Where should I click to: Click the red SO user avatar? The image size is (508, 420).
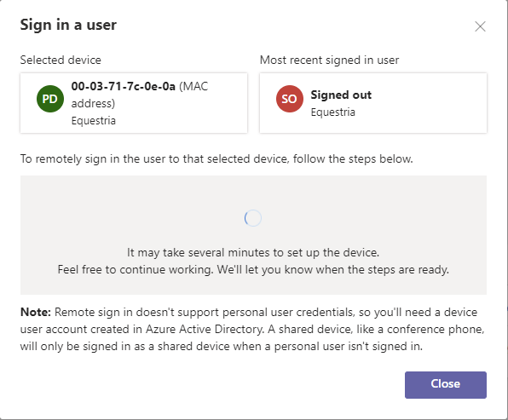(290, 99)
